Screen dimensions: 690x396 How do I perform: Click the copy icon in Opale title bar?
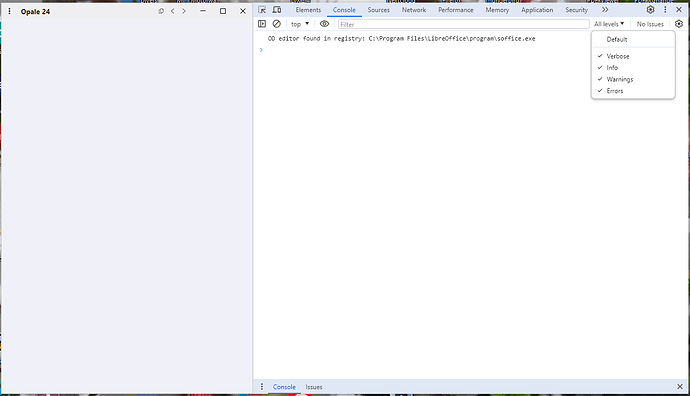tap(161, 11)
